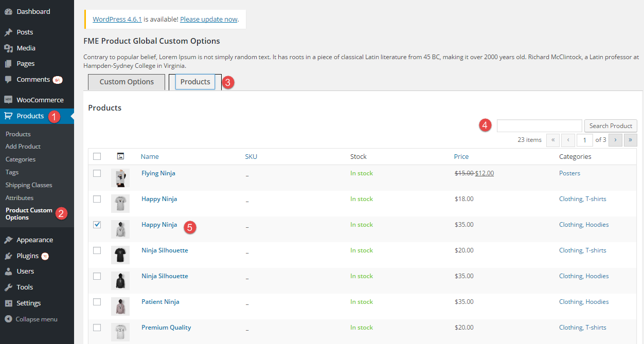The image size is (644, 344).
Task: Open Tags in sidebar submenu
Action: (x=12, y=172)
